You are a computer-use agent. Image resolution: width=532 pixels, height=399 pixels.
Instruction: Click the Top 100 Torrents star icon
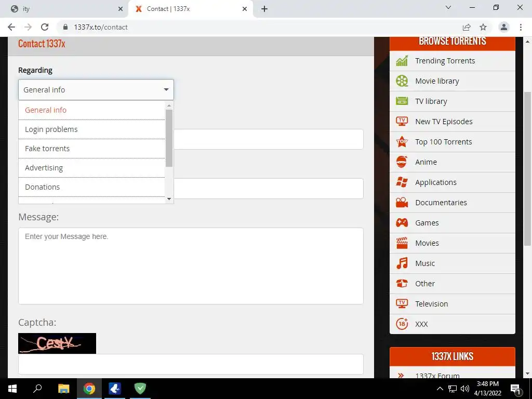(x=402, y=141)
